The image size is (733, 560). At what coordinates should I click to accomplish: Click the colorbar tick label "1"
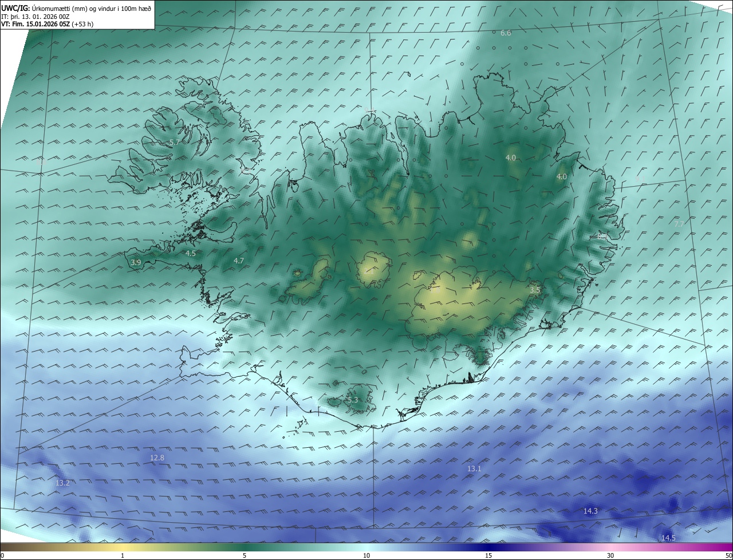pos(123,555)
